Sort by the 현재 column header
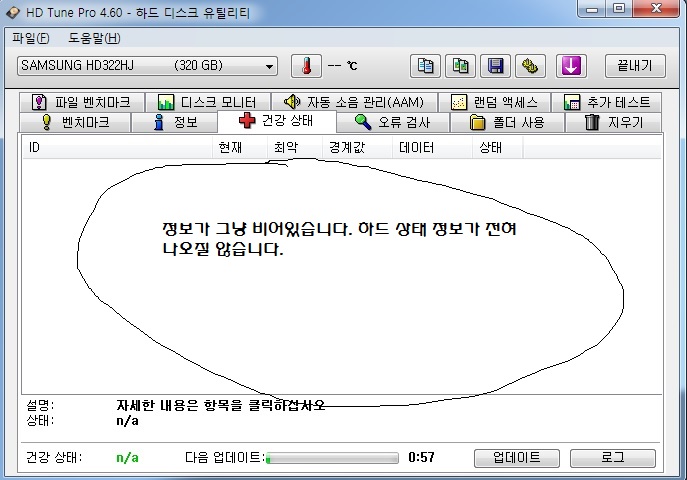The width and height of the screenshot is (687, 480). tap(240, 148)
